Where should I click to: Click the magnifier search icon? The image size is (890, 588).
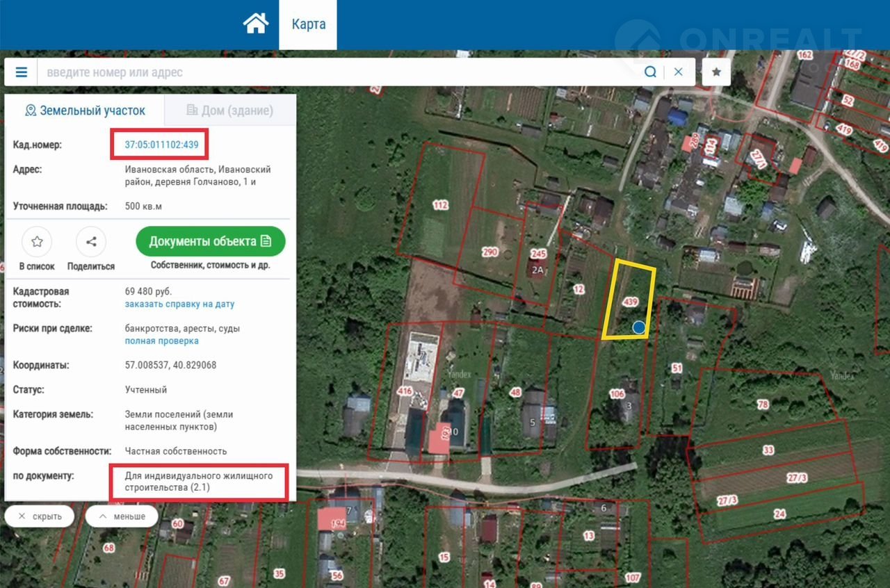coord(650,72)
